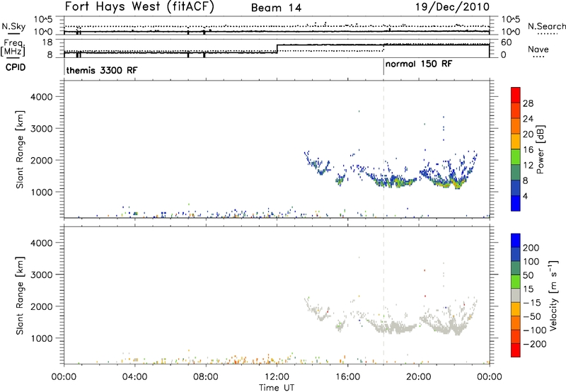Click the '50' velocity colorbar value

tap(528, 275)
